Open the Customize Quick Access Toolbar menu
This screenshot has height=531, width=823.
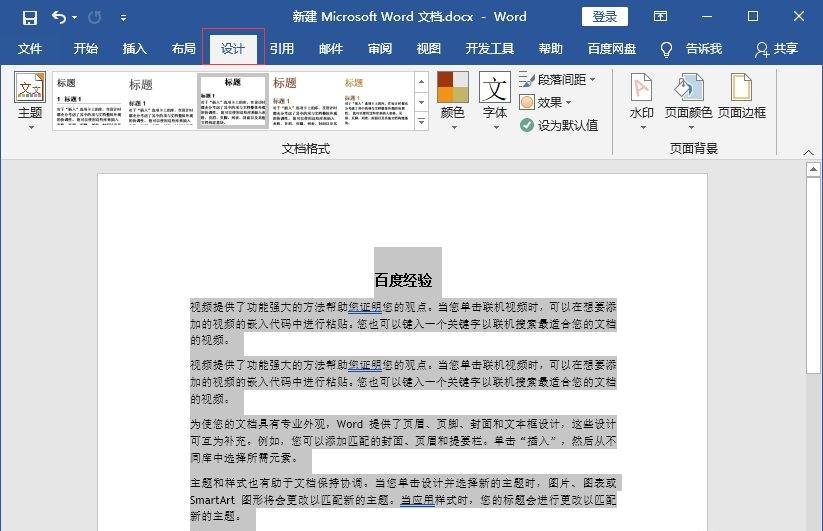click(123, 18)
